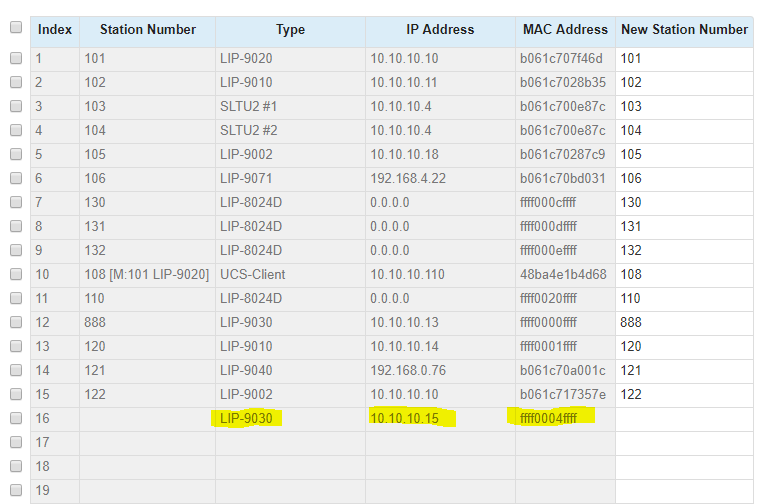
Task: Tick checkbox for row 19
Action: pyautogui.click(x=16, y=490)
